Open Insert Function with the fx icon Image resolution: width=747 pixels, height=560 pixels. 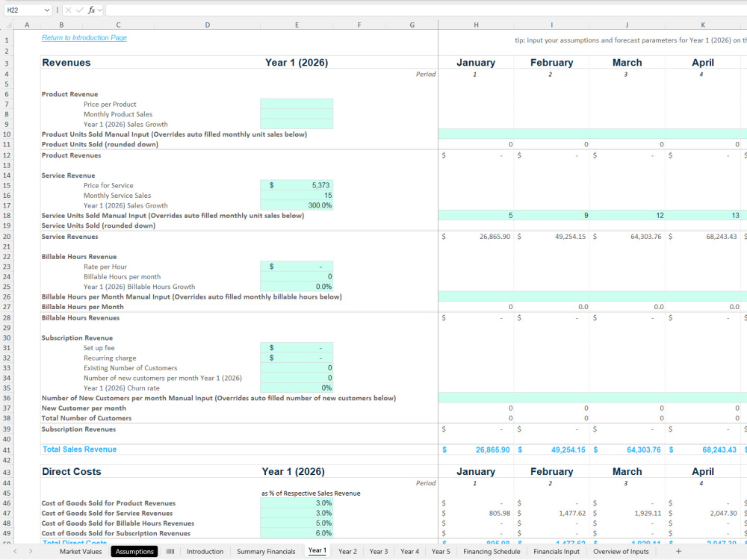(91, 10)
